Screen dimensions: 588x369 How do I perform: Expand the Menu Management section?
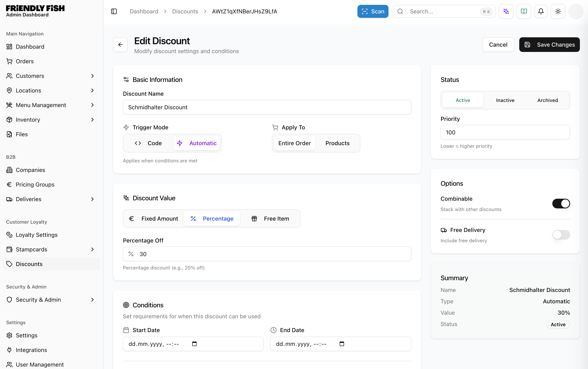pos(92,105)
